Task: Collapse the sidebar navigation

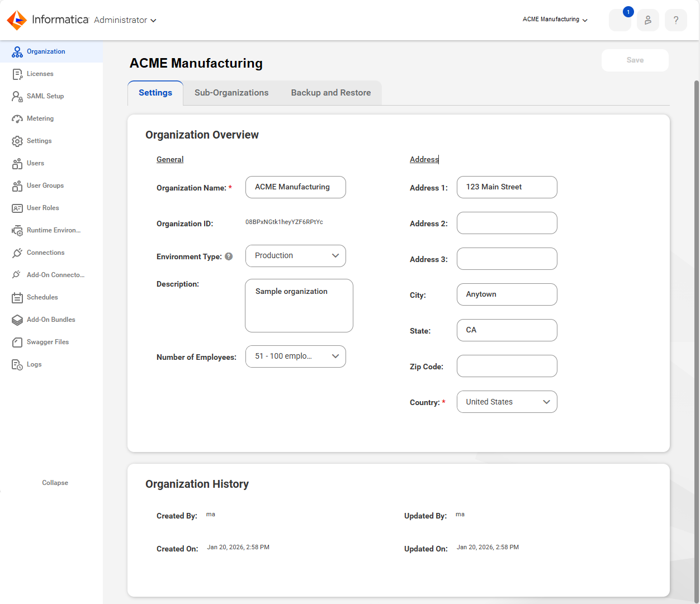Action: click(55, 483)
